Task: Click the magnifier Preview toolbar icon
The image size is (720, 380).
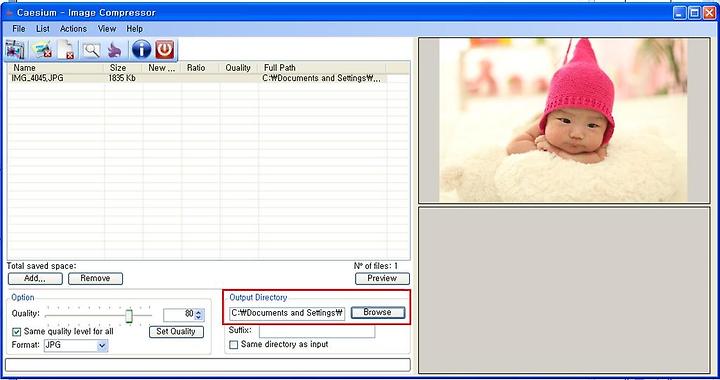Action: (x=91, y=50)
